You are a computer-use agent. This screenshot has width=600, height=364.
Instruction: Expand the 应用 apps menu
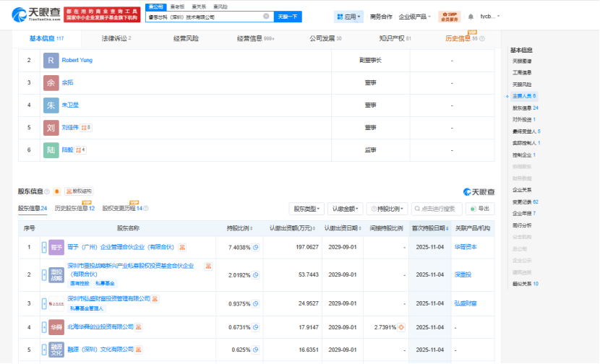tap(348, 16)
